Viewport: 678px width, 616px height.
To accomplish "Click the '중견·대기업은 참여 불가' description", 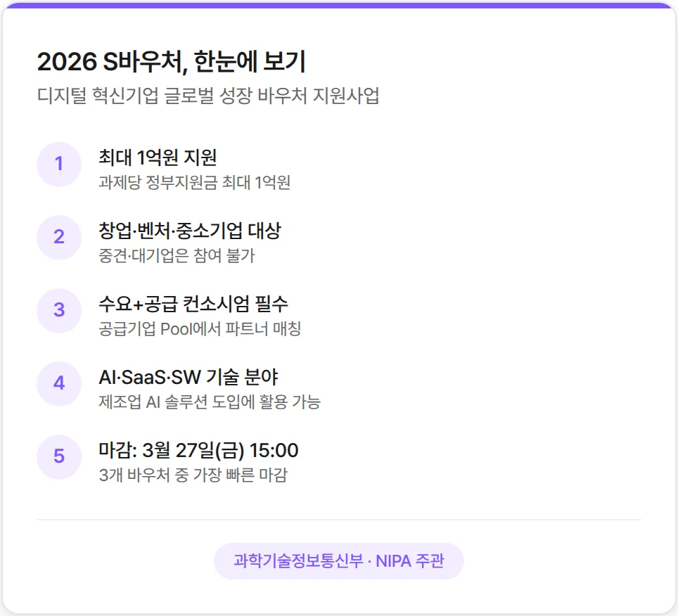I will coord(177,256).
